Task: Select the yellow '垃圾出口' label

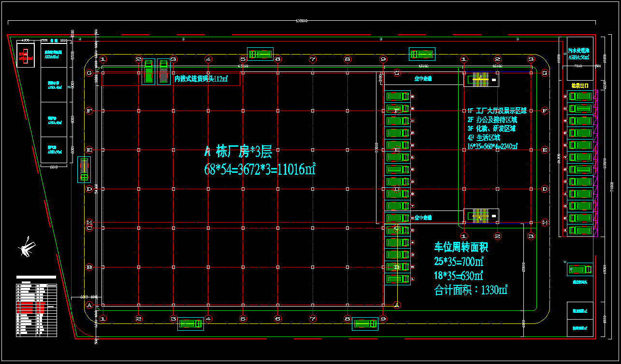Action: (579, 85)
